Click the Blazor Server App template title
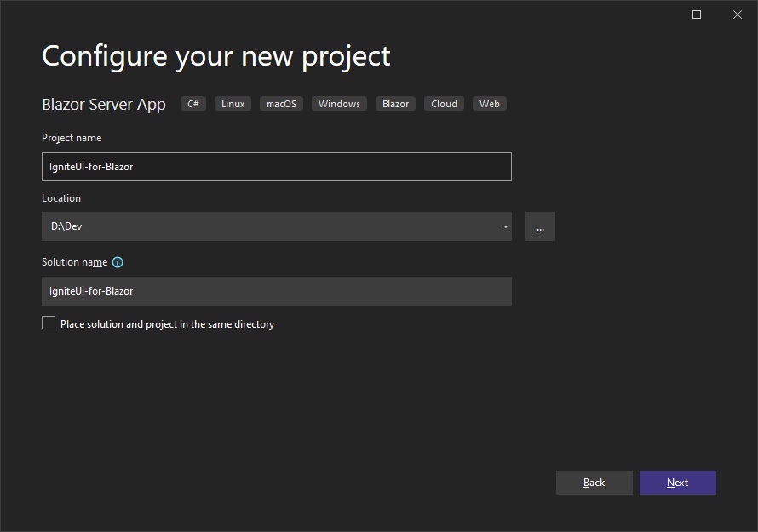758x532 pixels. (x=104, y=105)
